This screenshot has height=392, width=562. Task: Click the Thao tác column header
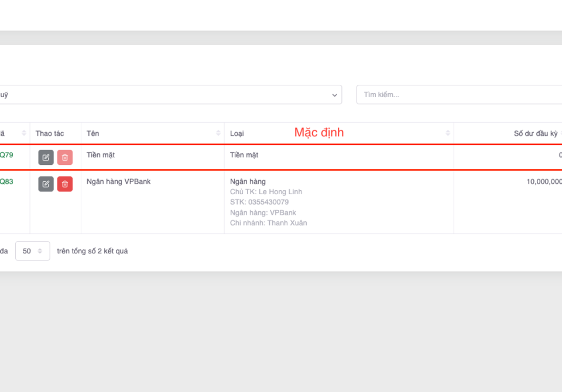click(50, 133)
